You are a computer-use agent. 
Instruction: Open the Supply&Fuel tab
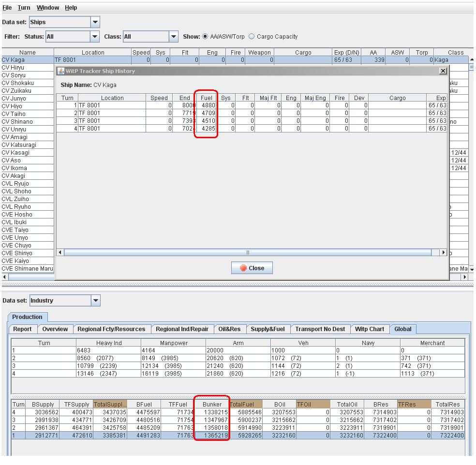pos(268,329)
